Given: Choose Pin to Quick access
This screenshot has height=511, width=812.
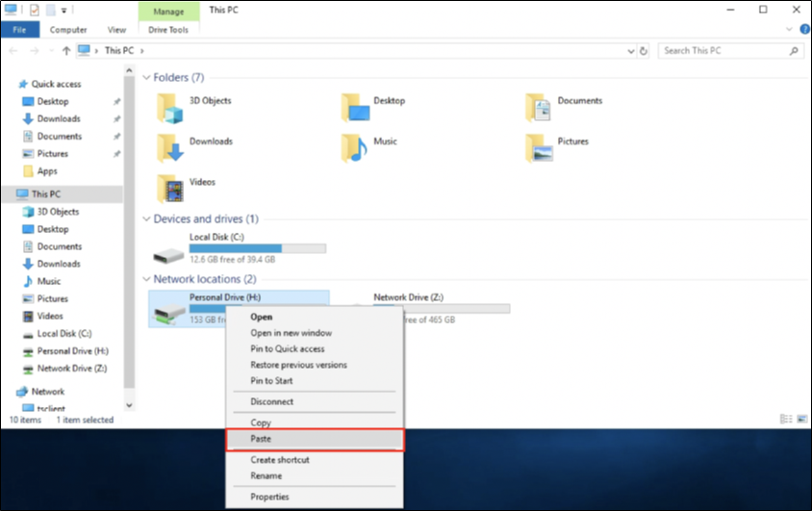Looking at the screenshot, I should pyautogui.click(x=315, y=349).
